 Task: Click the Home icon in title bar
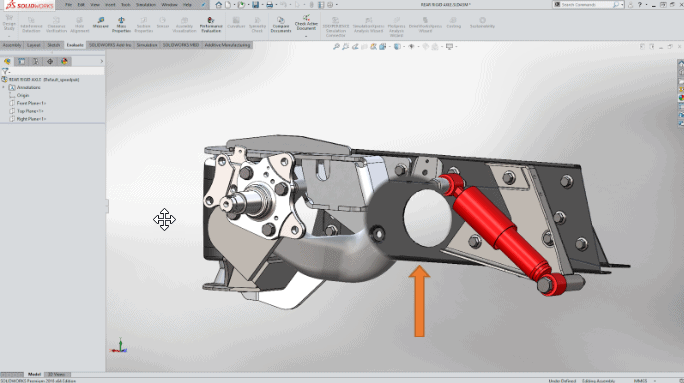(219, 5)
